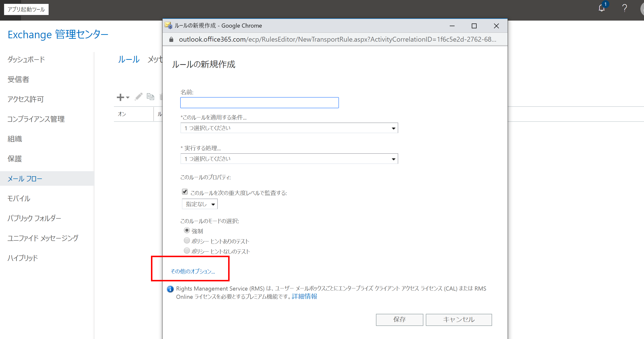644x339 pixels.
Task: Click the pencil edit icon
Action: click(x=138, y=97)
